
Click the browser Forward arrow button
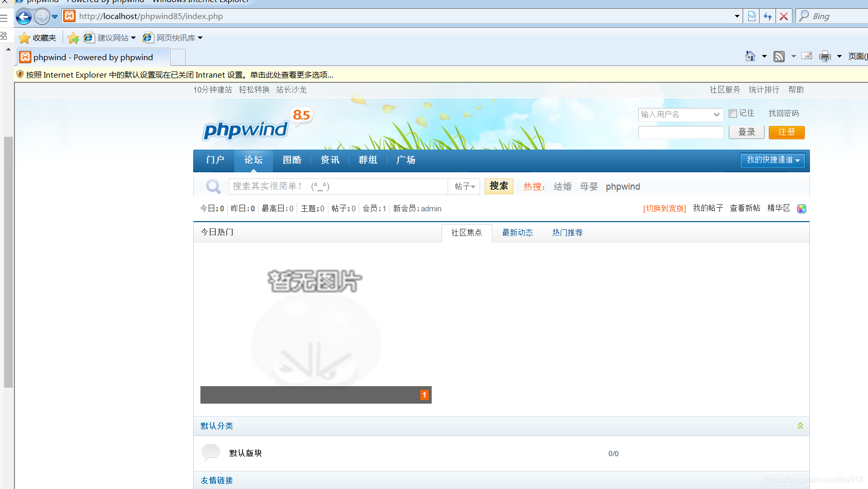coord(42,16)
